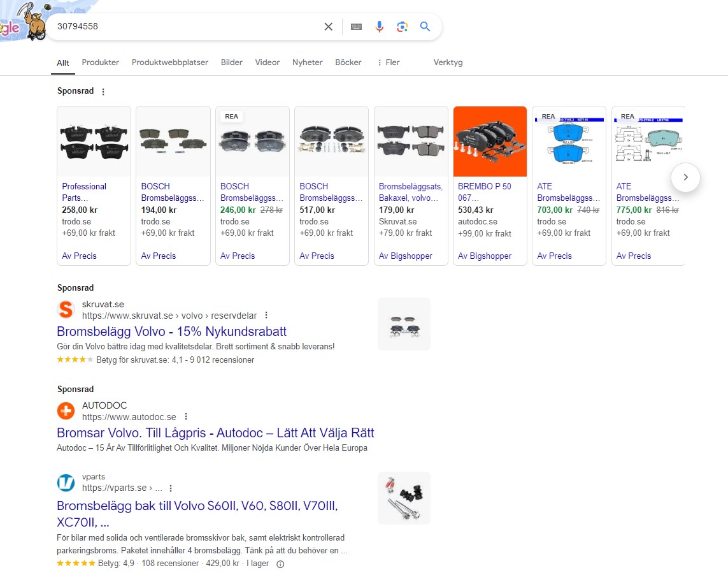Open the BOSCH 517,00 kr product image
This screenshot has height=575, width=728.
pyautogui.click(x=331, y=142)
